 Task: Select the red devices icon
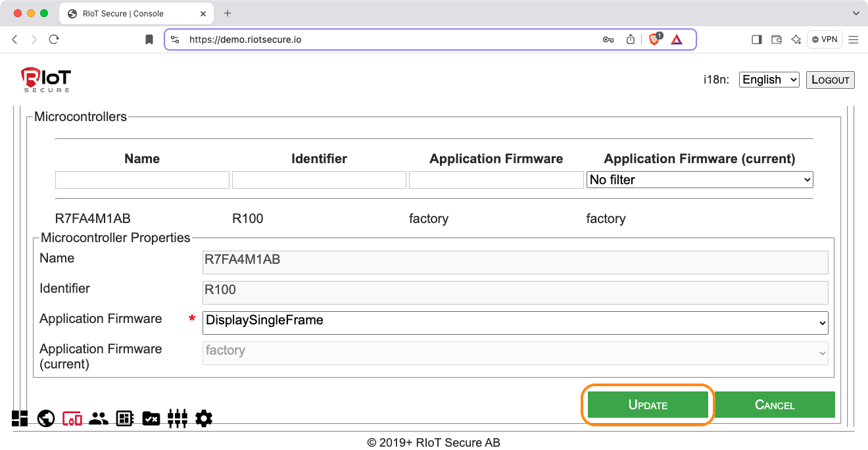[72, 418]
